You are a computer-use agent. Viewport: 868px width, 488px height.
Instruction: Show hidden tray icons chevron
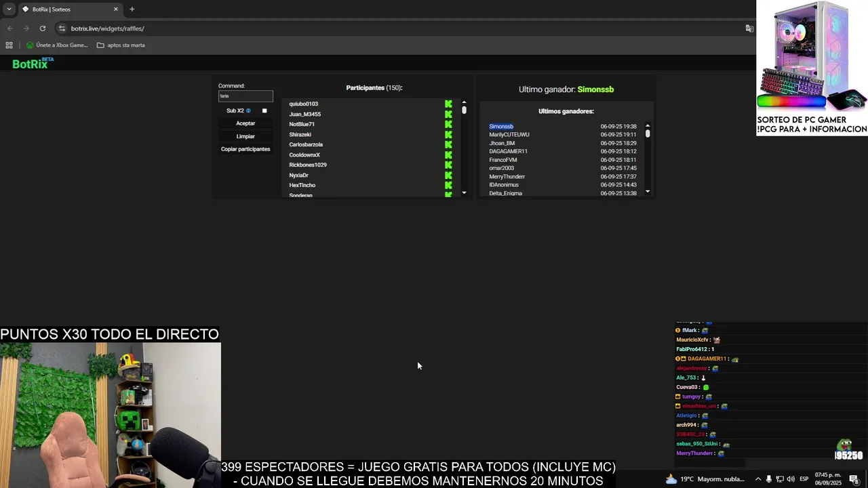(x=758, y=479)
